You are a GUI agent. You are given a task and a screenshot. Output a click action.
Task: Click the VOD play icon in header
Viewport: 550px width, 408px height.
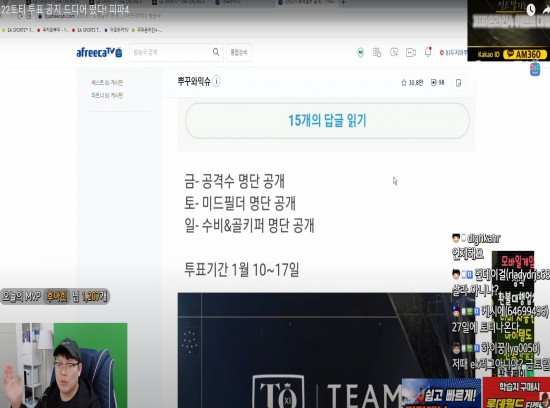point(394,52)
